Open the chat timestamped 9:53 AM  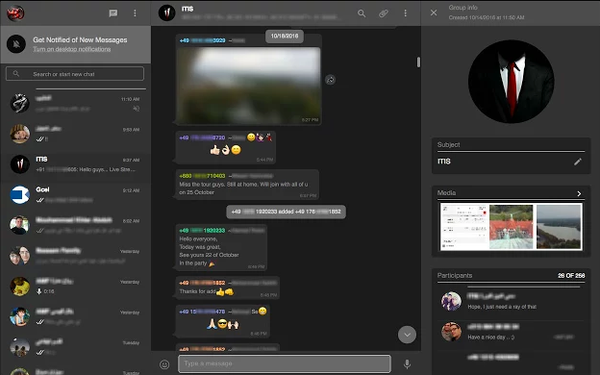pyautogui.click(x=75, y=134)
